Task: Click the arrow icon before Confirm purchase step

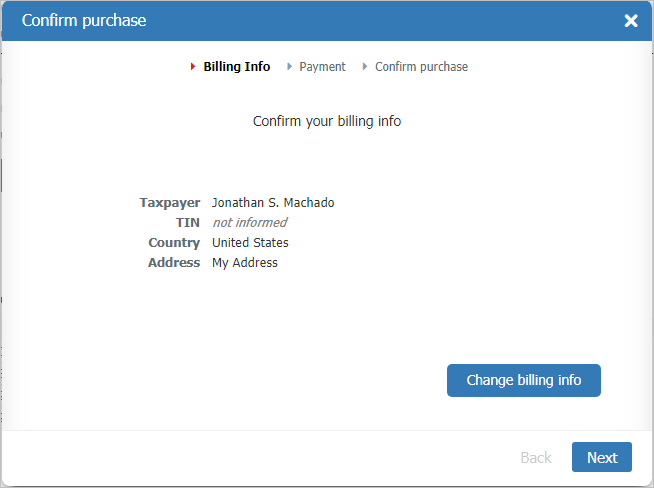Action: click(x=366, y=67)
